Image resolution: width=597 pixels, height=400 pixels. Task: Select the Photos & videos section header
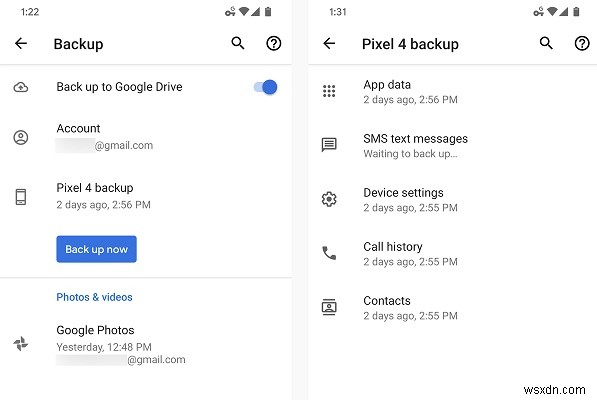pos(94,297)
